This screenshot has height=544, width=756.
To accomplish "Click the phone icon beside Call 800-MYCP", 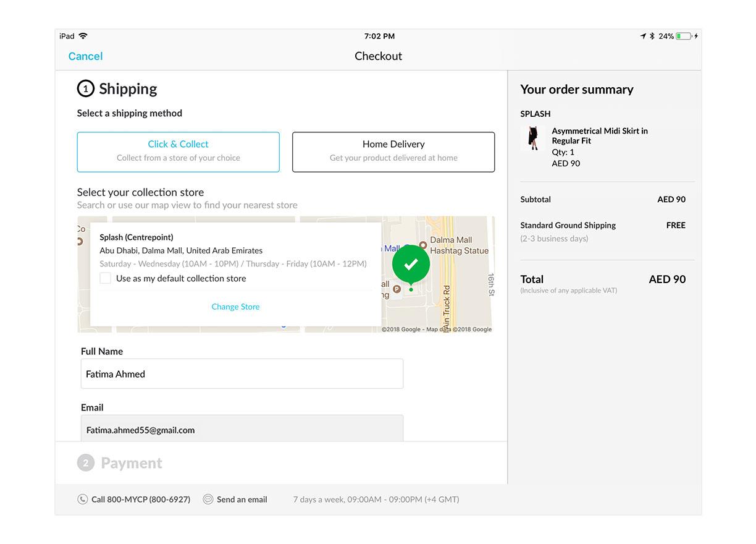I will coord(83,499).
